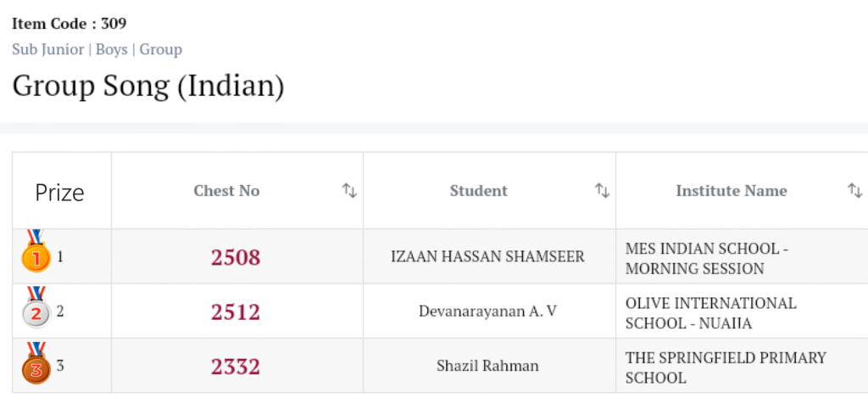Viewport: 868px width, 415px height.
Task: Sort table by Institute Name header
Action: tap(731, 191)
